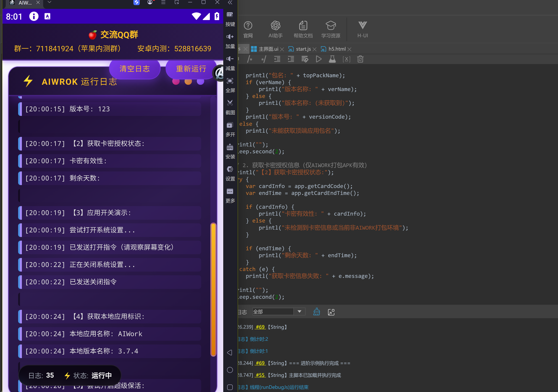Viewport: 558px width, 392px height.
Task: Tap the info icon in phone status bar
Action: (x=34, y=16)
